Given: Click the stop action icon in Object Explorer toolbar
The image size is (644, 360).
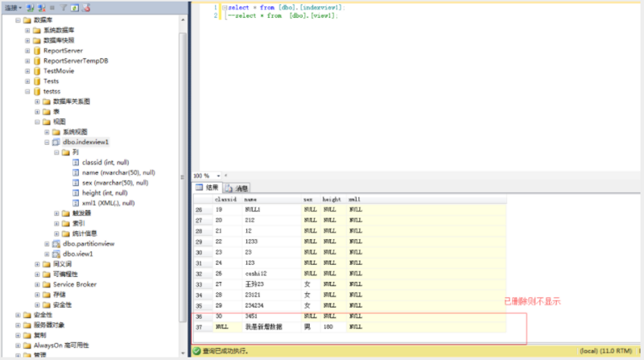Looking at the screenshot, I should pos(52,8).
